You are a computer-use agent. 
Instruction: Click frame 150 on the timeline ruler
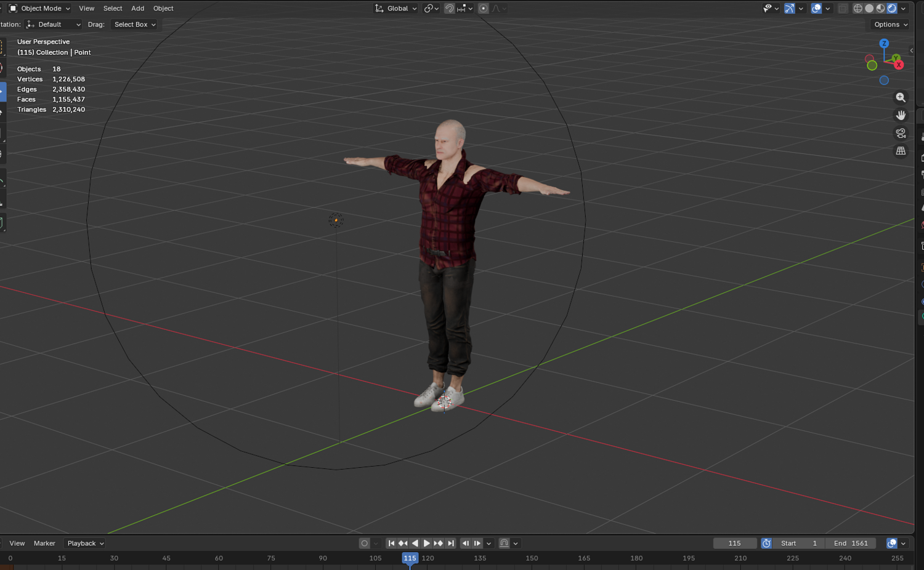[532, 558]
